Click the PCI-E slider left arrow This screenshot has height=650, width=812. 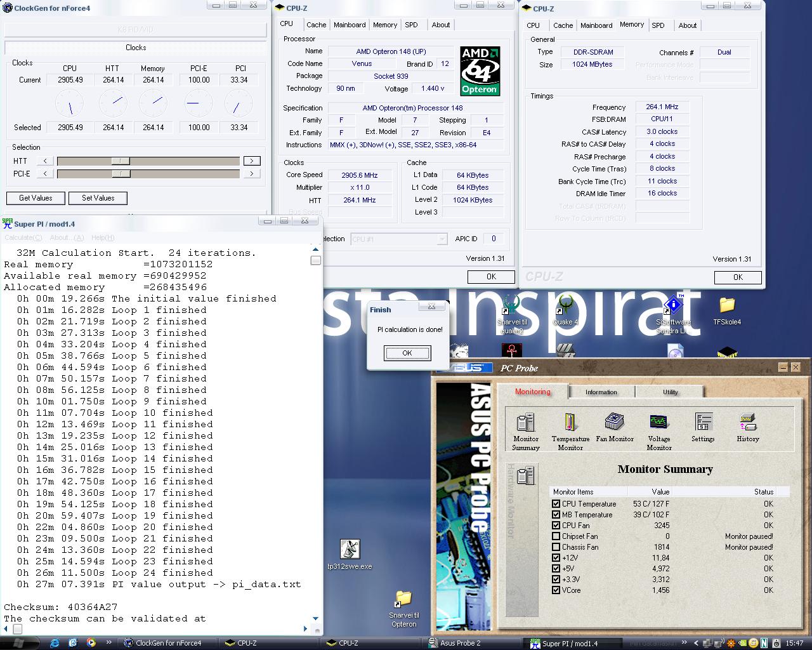click(x=44, y=174)
